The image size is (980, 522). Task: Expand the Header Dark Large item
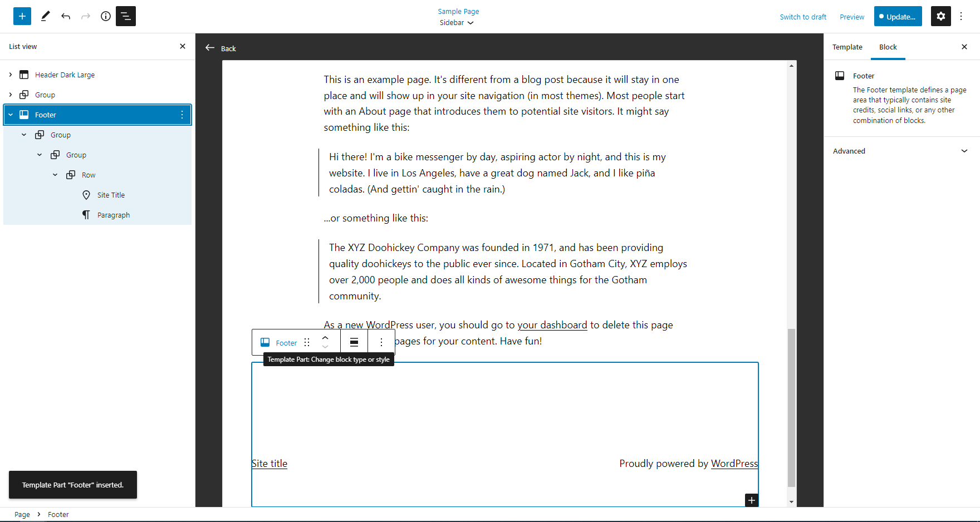[x=11, y=75]
